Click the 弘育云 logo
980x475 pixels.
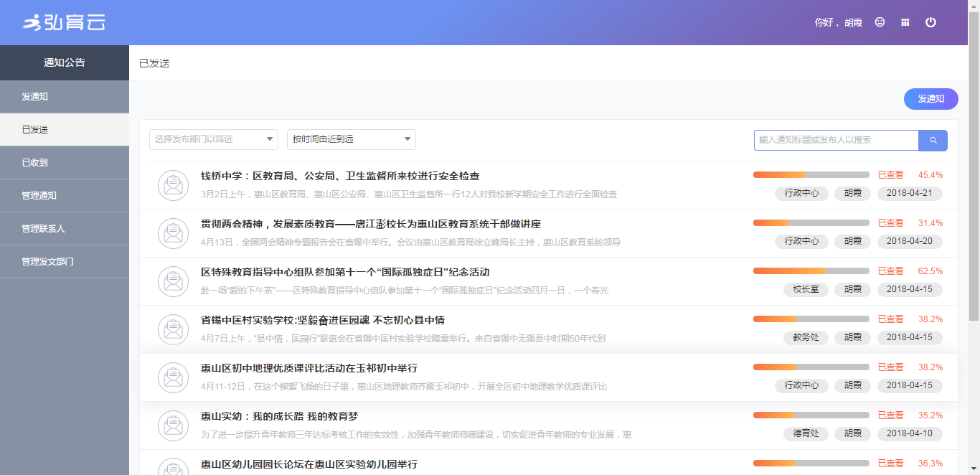click(x=65, y=23)
